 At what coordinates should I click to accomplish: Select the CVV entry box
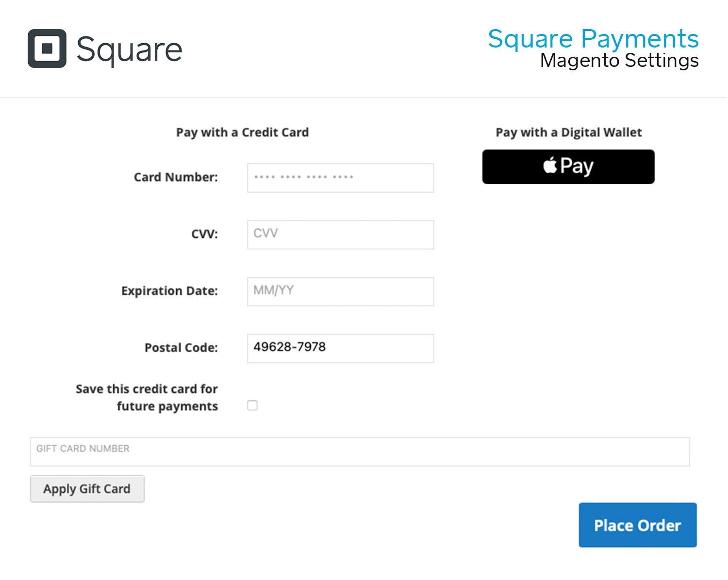click(x=340, y=235)
